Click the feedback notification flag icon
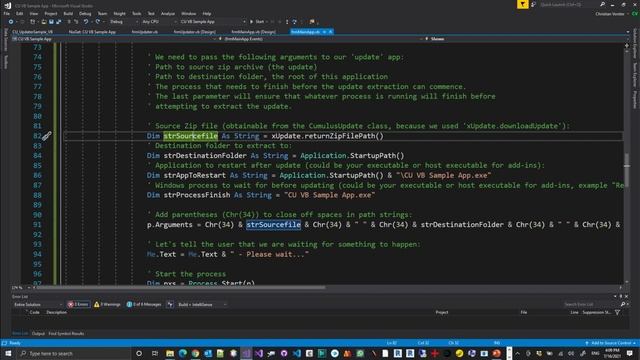The width and height of the screenshot is (640, 360). [x=533, y=4]
